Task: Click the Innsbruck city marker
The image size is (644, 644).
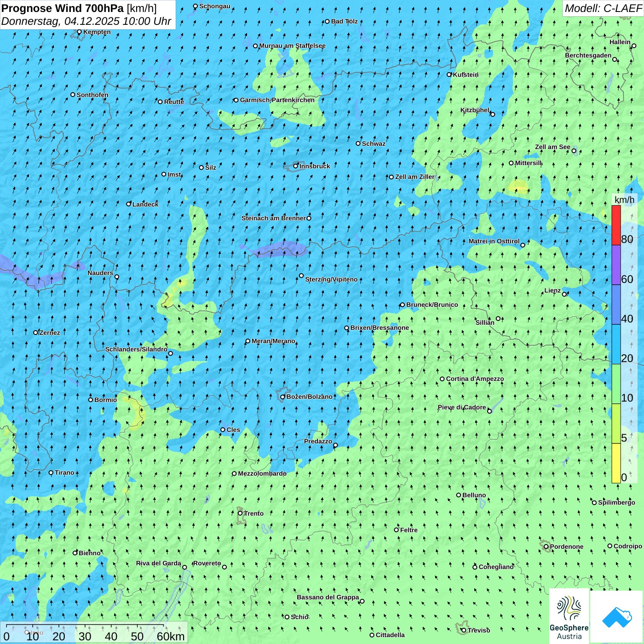Action: pos(296,166)
